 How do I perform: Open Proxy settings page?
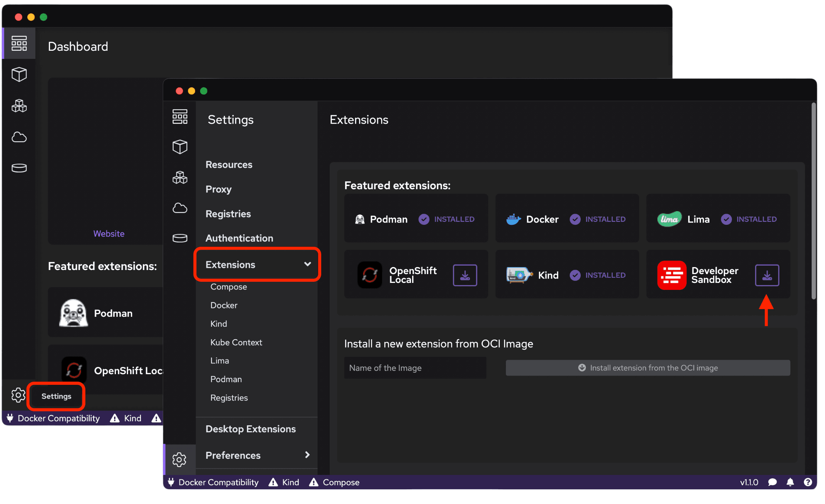click(218, 189)
